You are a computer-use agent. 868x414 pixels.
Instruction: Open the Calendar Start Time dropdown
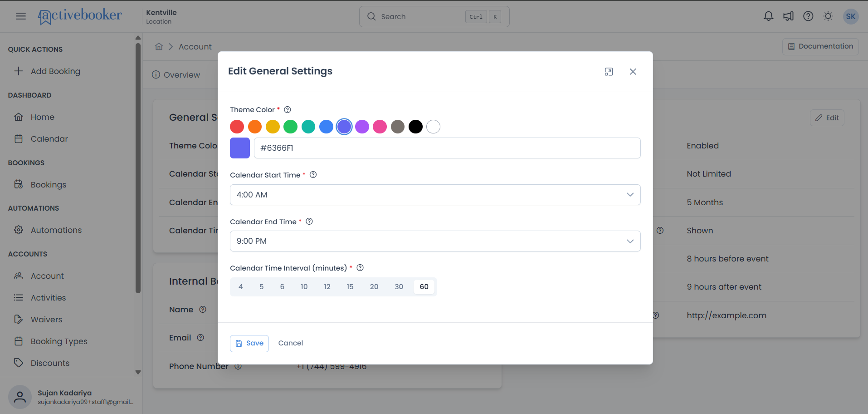point(435,195)
